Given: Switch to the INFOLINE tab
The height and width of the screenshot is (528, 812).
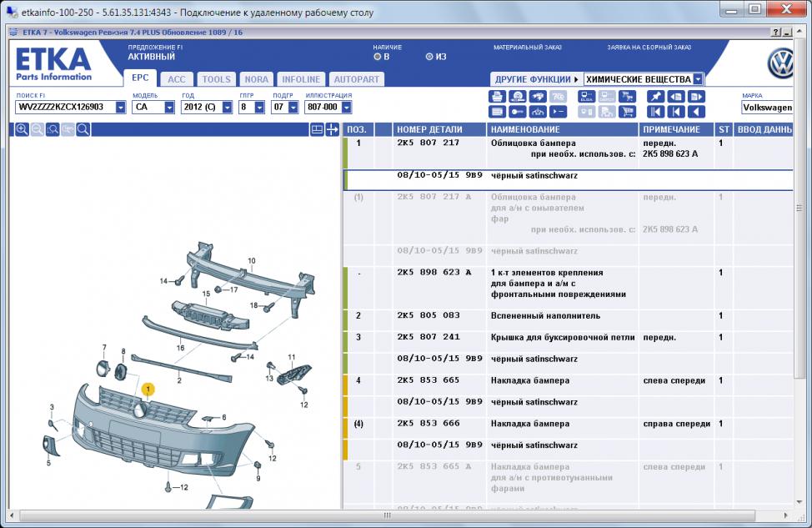Looking at the screenshot, I should click(x=301, y=79).
